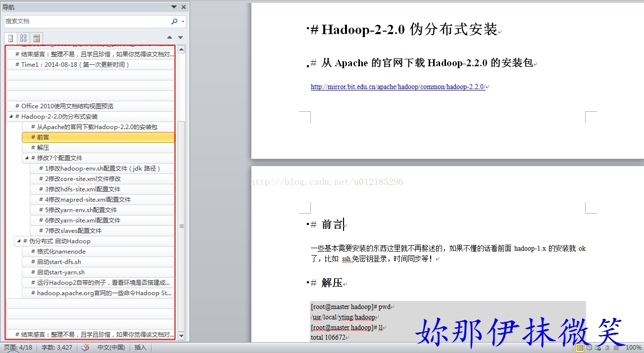The image size is (644, 353).
Task: Go to previous heading using up triangle
Action: tap(170, 38)
